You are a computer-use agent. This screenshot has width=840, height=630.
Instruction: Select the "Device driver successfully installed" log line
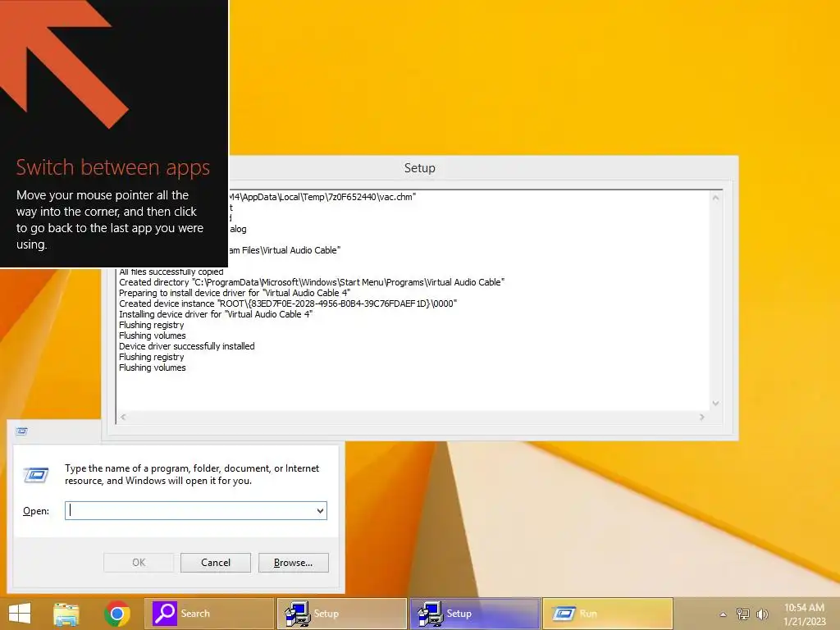pyautogui.click(x=186, y=346)
